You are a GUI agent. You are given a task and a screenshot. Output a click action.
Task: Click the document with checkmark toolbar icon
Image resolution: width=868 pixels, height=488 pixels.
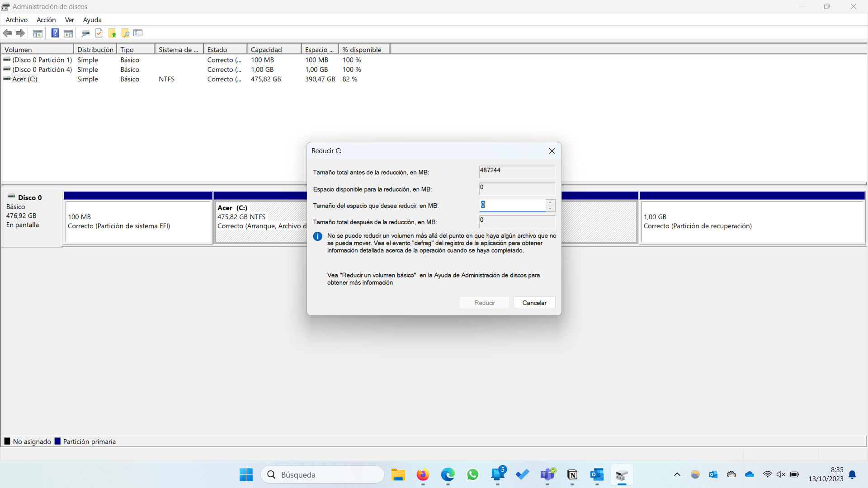pos(99,33)
